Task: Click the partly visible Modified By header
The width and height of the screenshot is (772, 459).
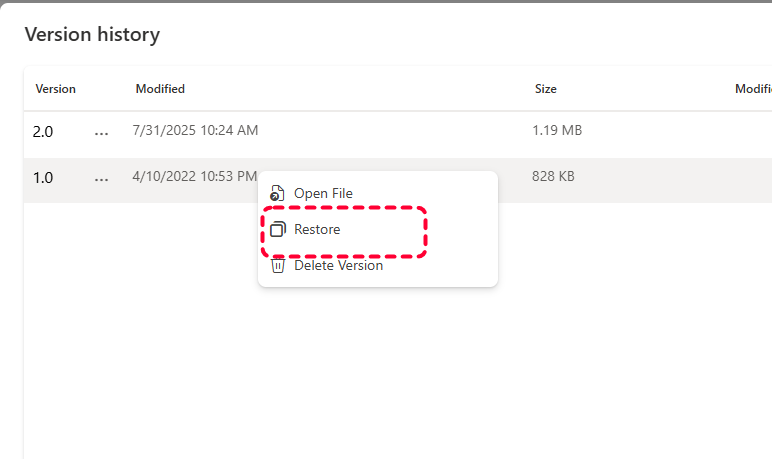Action: pyautogui.click(x=753, y=89)
